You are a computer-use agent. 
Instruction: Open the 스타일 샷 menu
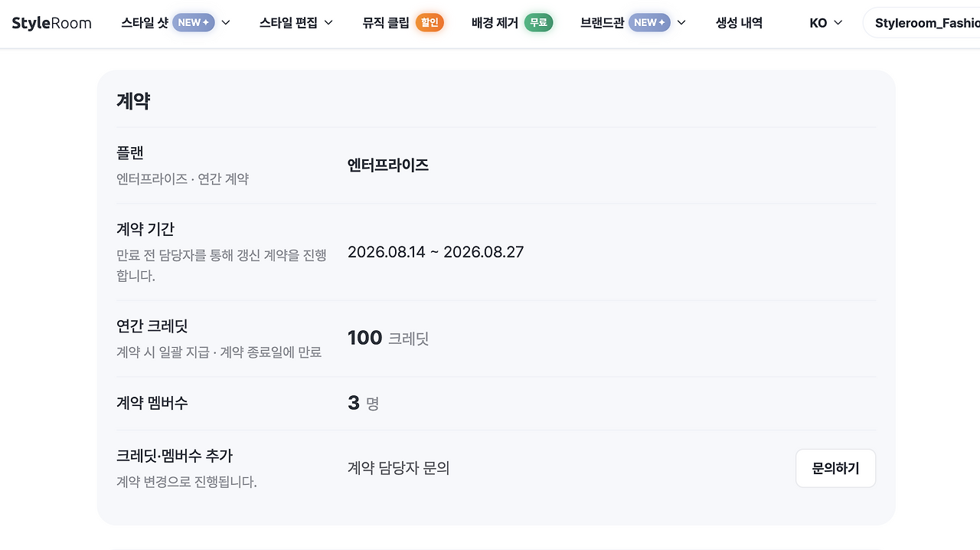[176, 23]
